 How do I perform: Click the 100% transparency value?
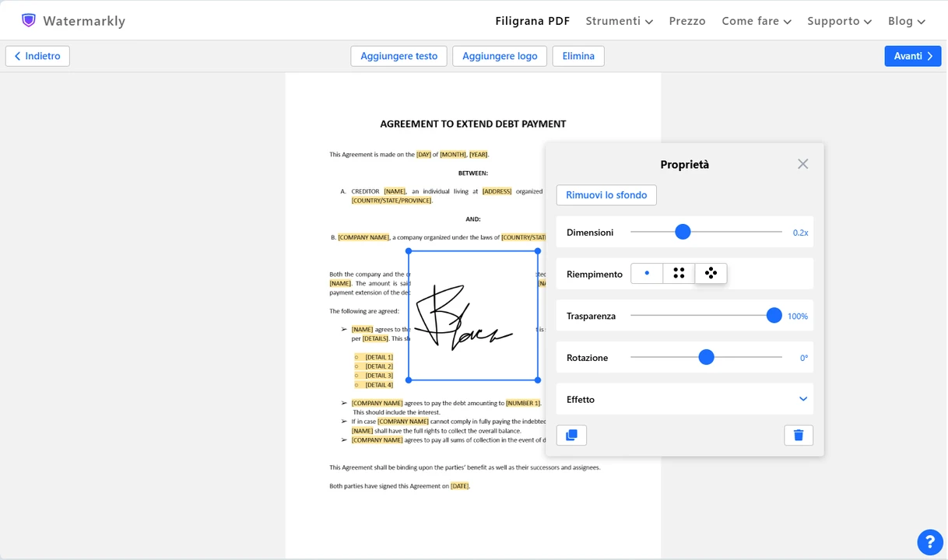(798, 317)
